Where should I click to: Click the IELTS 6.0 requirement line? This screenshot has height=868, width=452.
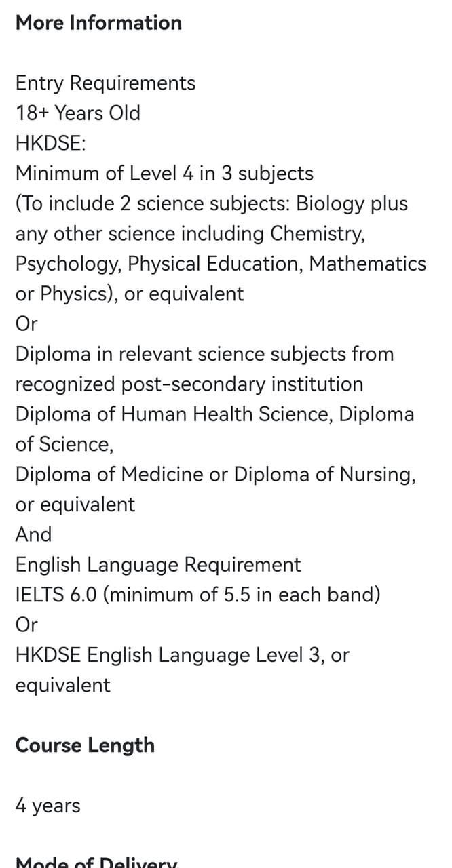click(x=197, y=595)
